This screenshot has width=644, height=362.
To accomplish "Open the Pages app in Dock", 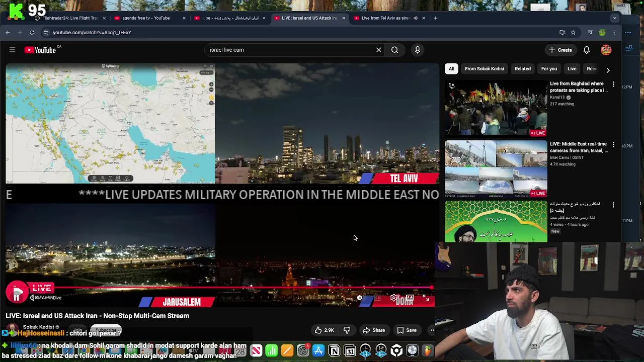I will [x=287, y=350].
